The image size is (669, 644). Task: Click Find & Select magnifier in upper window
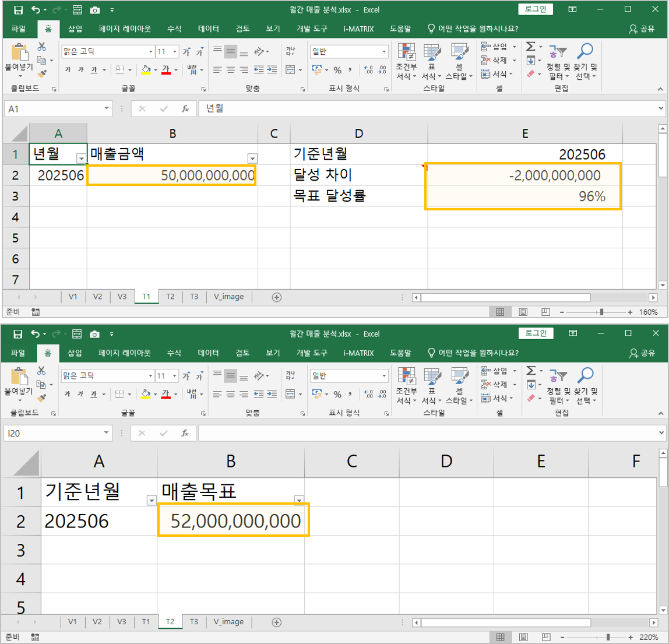(x=585, y=52)
